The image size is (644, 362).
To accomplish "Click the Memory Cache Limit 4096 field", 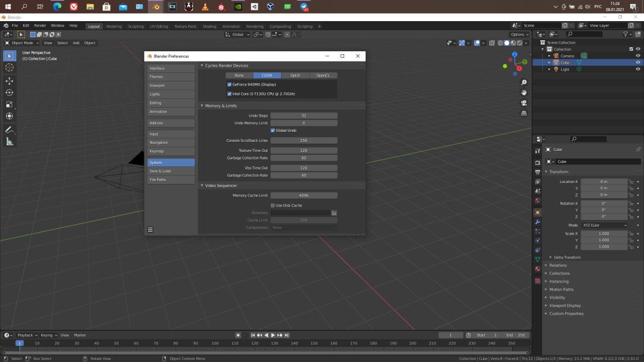I will [304, 195].
